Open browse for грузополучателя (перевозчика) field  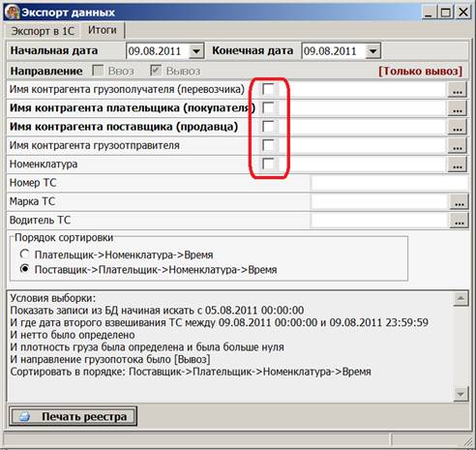[x=457, y=90]
